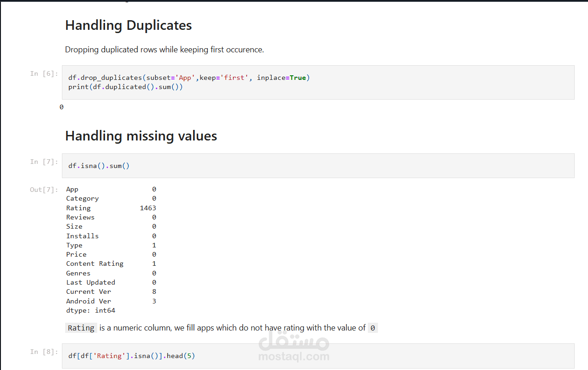Click the value 3 for Android Ver
588x370 pixels.
coord(154,301)
